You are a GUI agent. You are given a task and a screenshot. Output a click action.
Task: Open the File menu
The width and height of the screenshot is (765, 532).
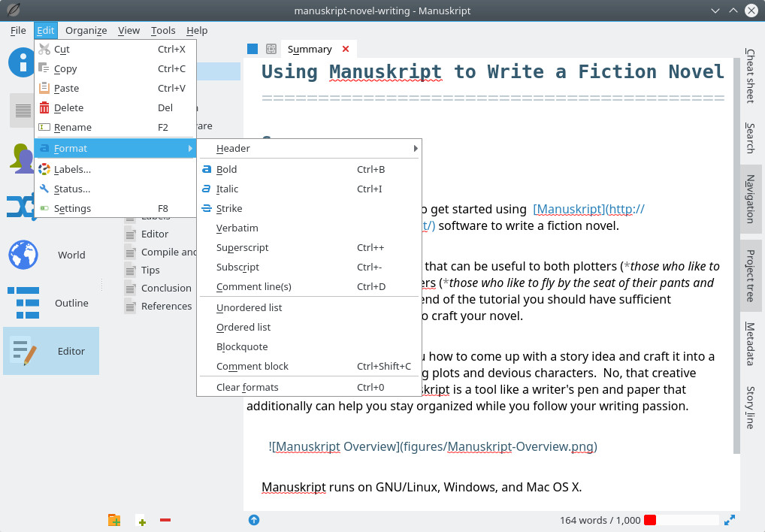pyautogui.click(x=18, y=30)
